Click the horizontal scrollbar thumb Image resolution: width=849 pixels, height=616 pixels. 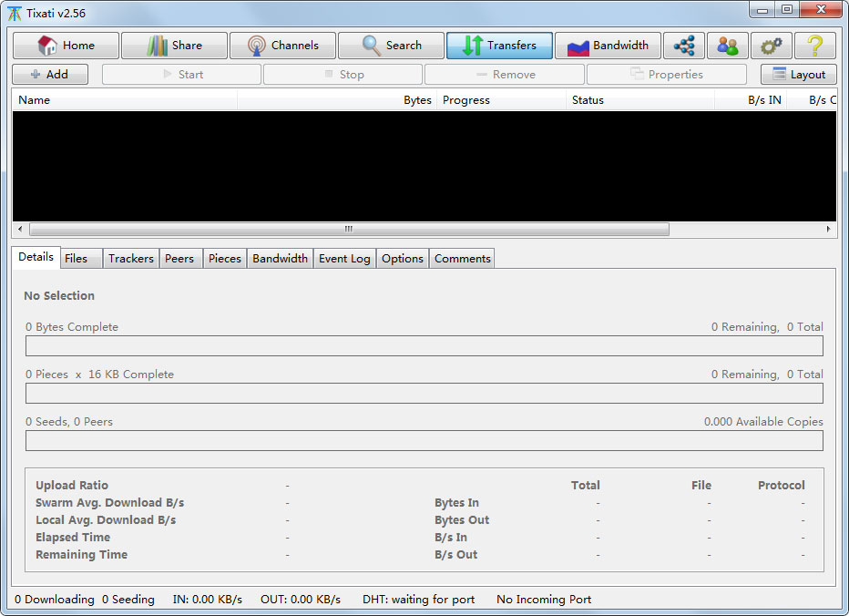[x=349, y=229]
